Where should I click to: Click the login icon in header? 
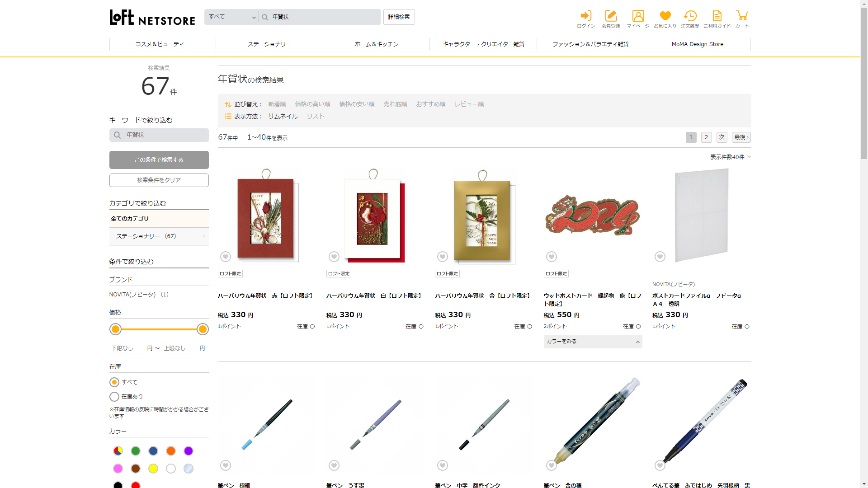pos(586,16)
